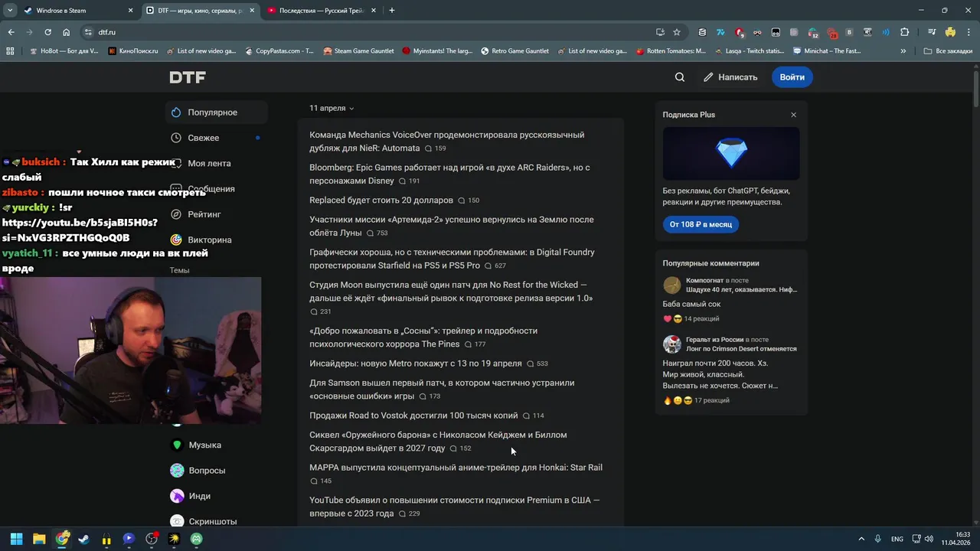
Task: Open the Лонг по Crimson Desert отменяется post
Action: 741,349
